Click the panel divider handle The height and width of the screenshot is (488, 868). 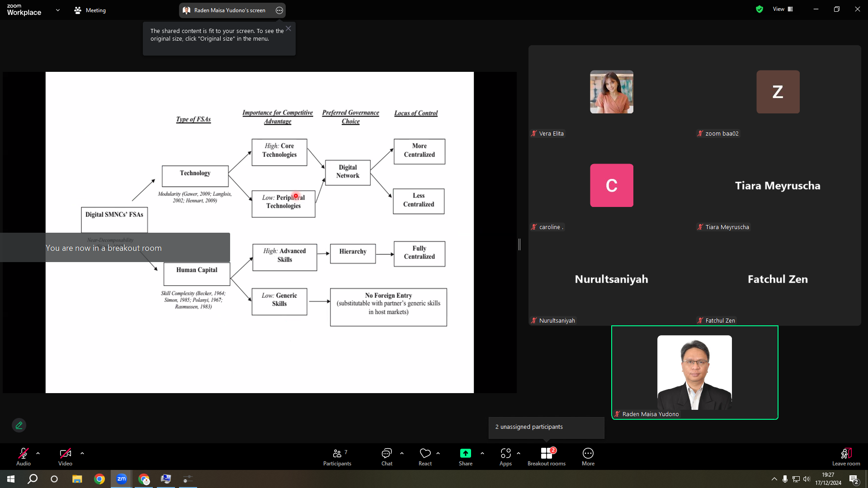click(x=519, y=244)
